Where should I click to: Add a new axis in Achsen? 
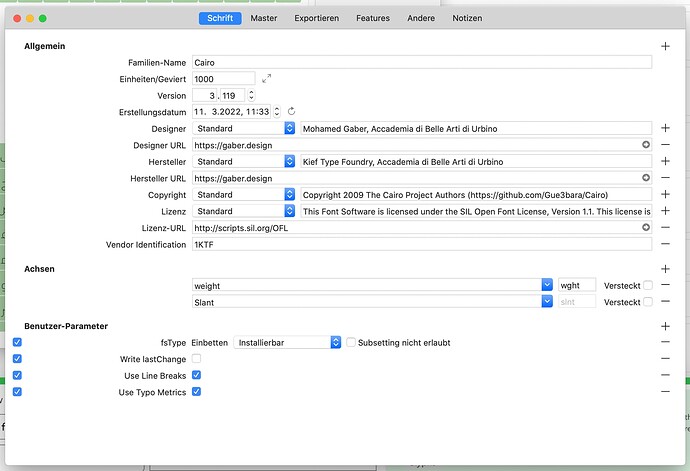click(x=665, y=269)
